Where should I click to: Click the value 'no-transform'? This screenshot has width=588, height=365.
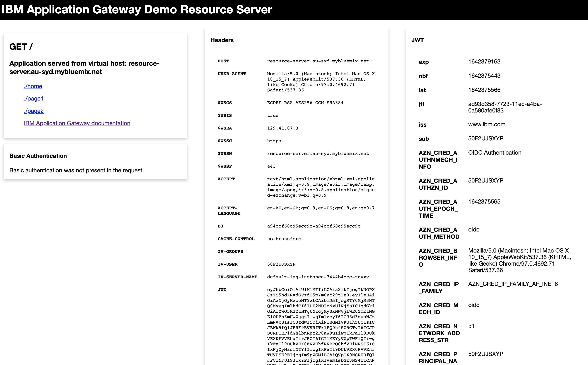[x=284, y=239]
